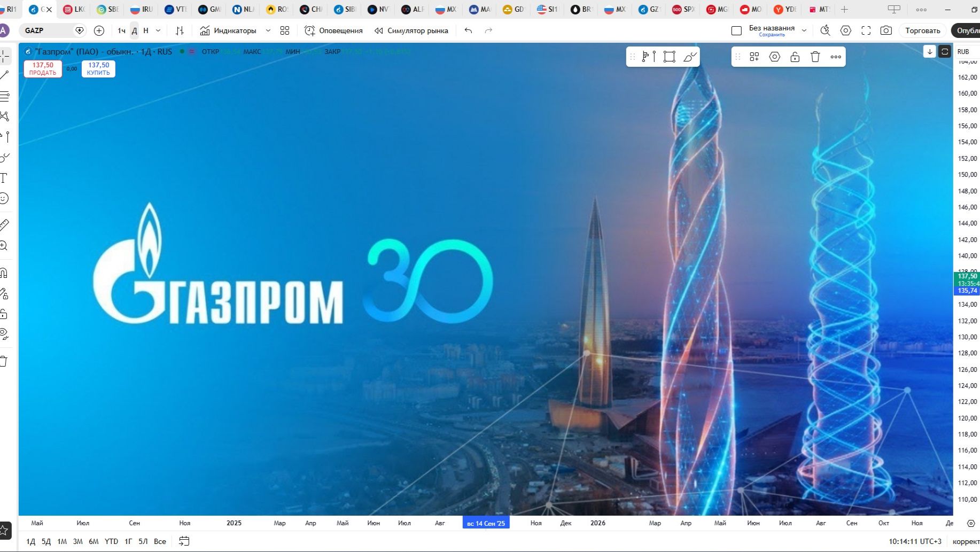Enter fullscreen chart mode
This screenshot has height=552, width=980.
[x=866, y=30]
